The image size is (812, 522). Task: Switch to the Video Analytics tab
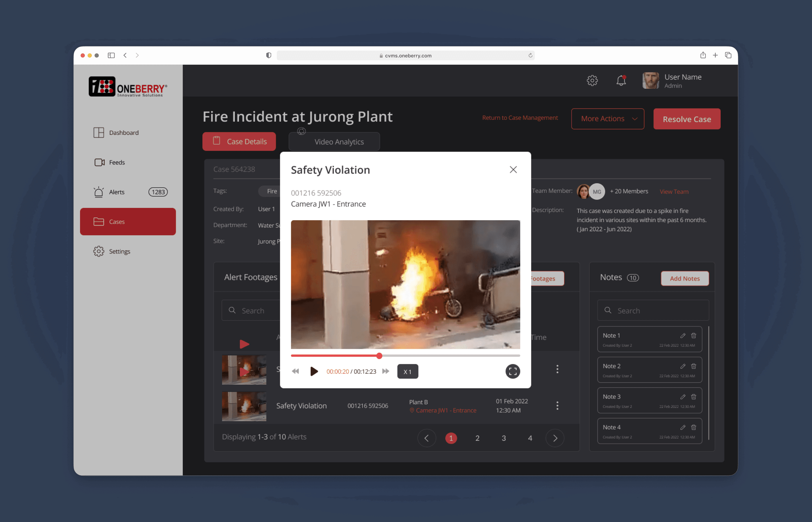tap(334, 142)
